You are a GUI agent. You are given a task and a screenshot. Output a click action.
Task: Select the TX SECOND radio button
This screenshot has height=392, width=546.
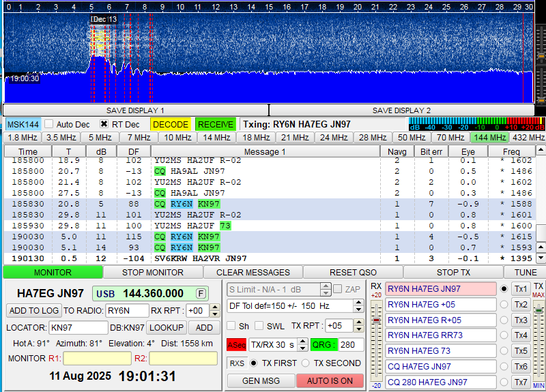(306, 363)
